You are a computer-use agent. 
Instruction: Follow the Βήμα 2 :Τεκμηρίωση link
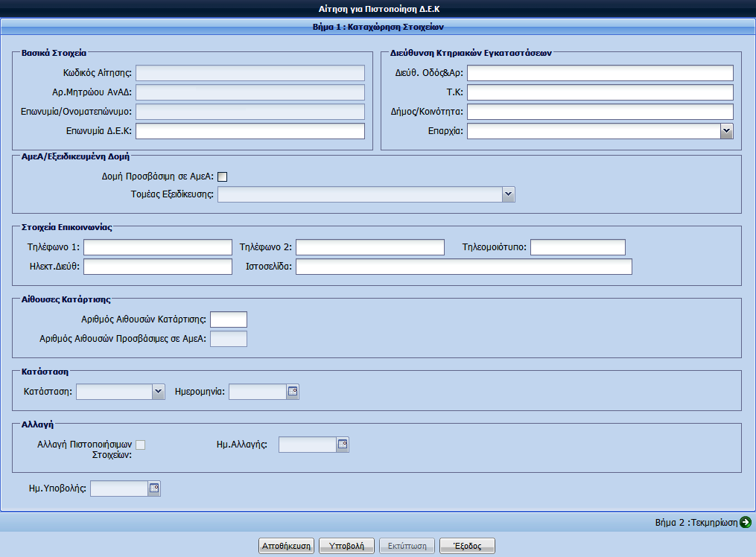point(696,522)
